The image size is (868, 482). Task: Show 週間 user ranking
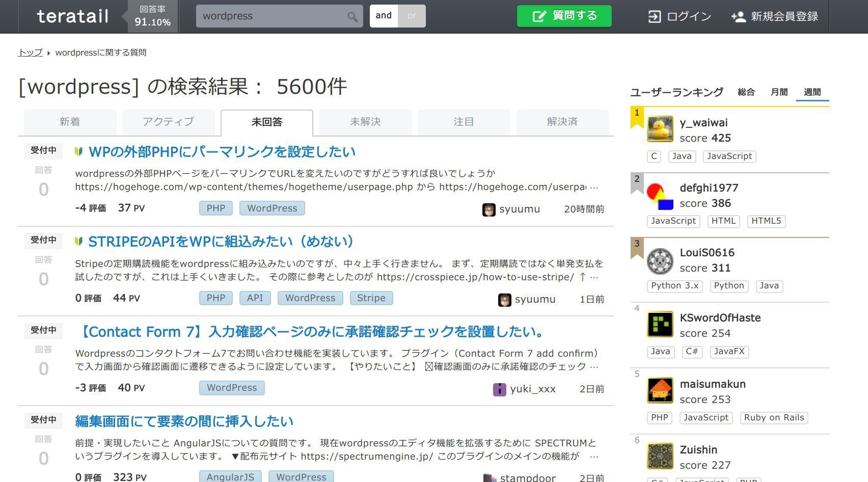coord(812,92)
